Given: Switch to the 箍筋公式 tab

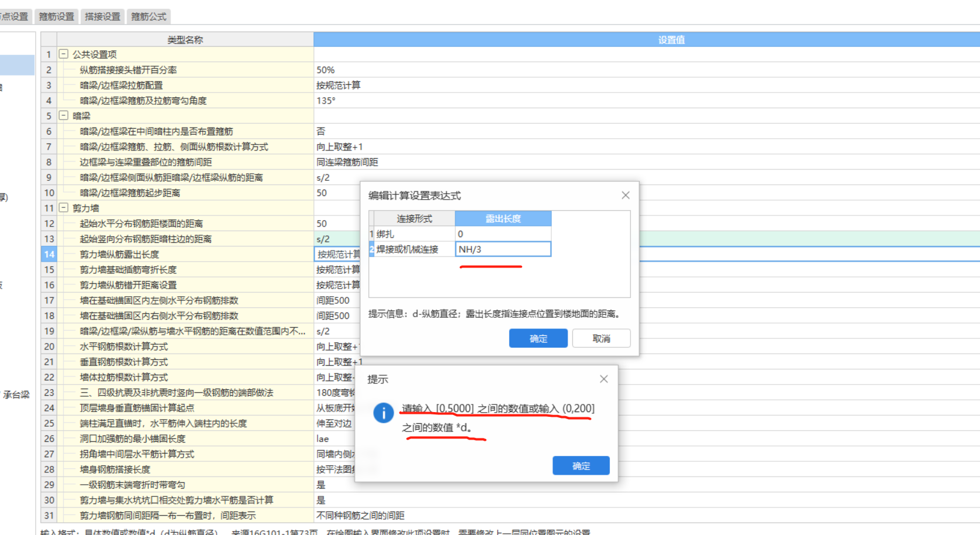Looking at the screenshot, I should coord(149,16).
